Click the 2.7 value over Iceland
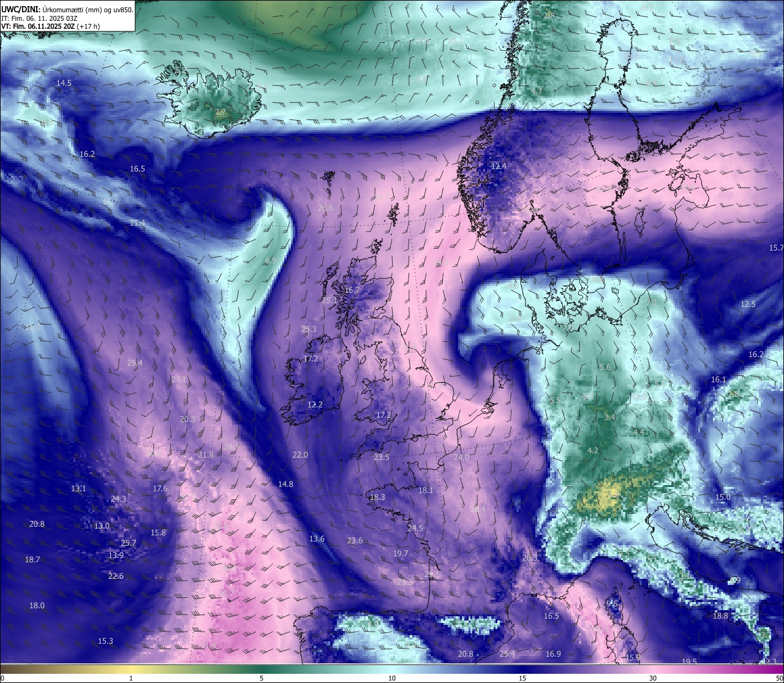Viewport: 784px width, 683px height. coord(220,112)
